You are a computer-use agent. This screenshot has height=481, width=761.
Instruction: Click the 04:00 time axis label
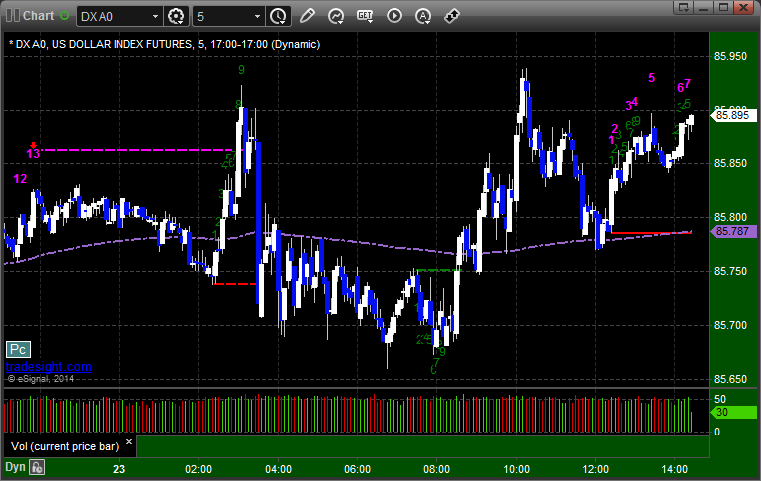279,469
